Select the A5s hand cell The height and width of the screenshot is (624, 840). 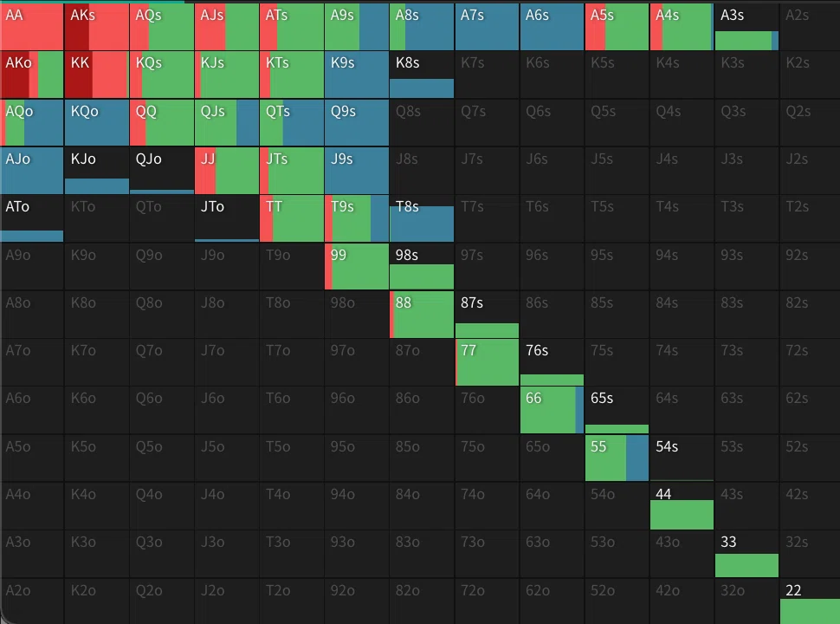(x=617, y=27)
